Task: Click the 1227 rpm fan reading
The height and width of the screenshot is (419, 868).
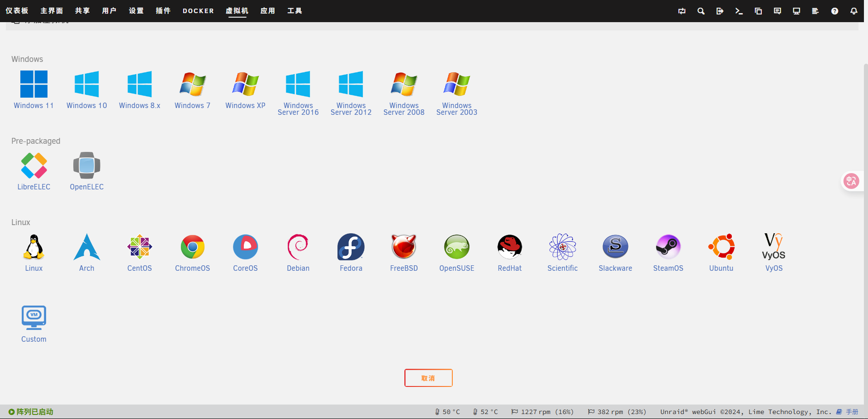Action: click(x=542, y=412)
